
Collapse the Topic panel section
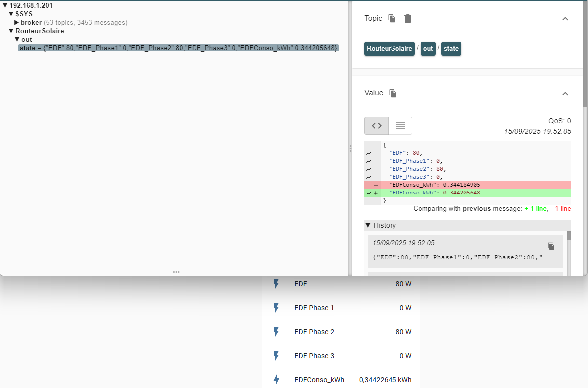[x=565, y=19]
